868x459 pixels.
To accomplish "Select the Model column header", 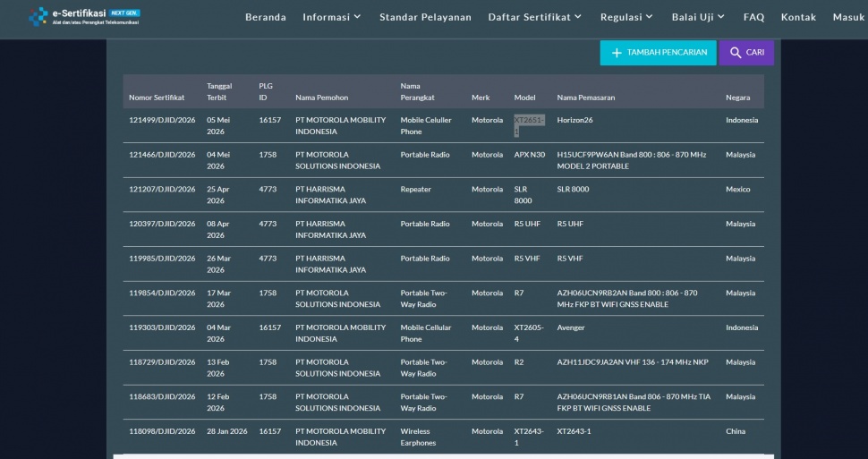I will (524, 98).
